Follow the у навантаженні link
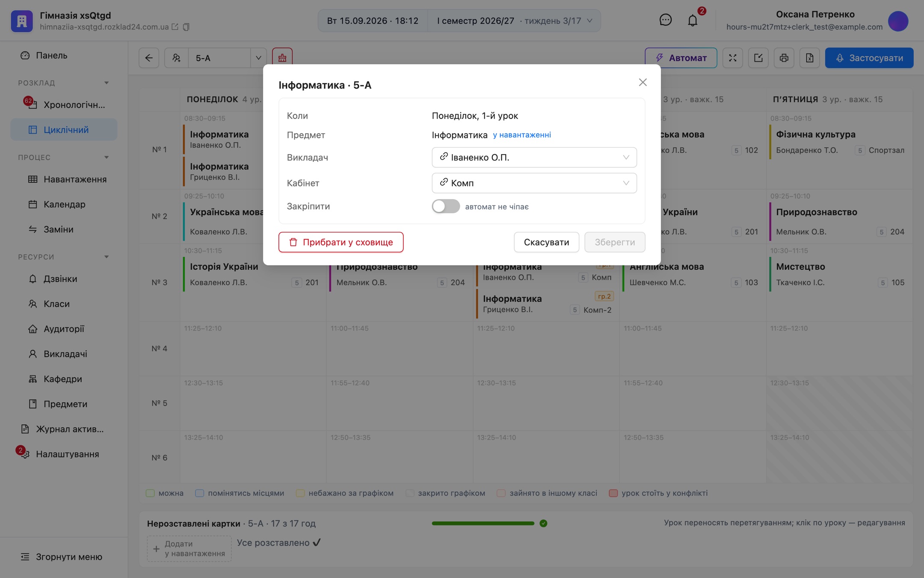924x578 pixels. coord(521,135)
